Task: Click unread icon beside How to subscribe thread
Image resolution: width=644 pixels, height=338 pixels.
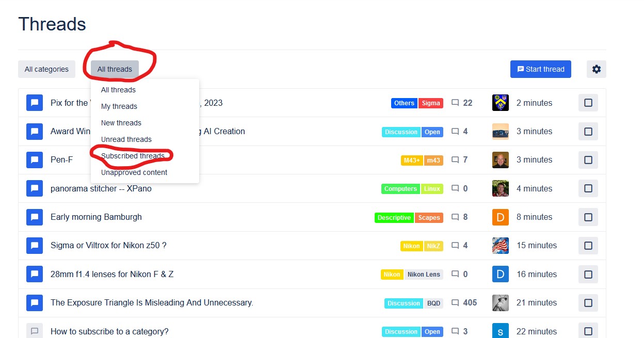Action: tap(35, 331)
